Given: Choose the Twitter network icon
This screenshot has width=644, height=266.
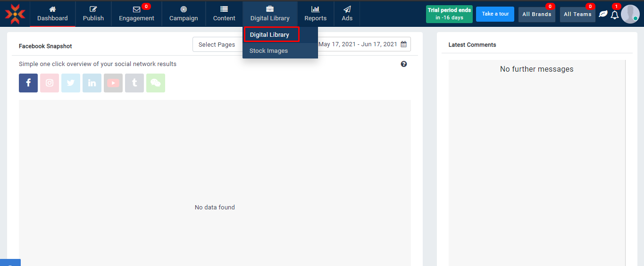Looking at the screenshot, I should pyautogui.click(x=71, y=83).
